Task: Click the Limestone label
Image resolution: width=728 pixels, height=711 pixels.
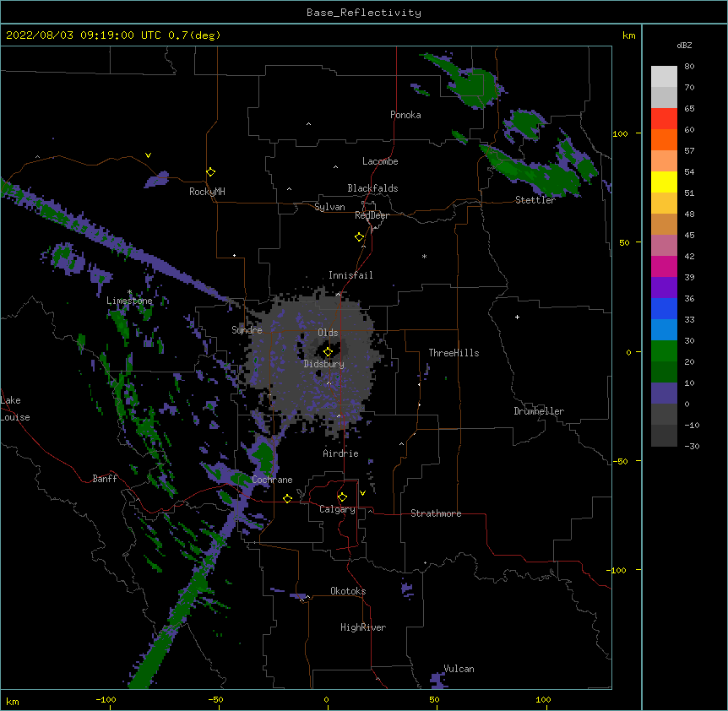Action: click(x=129, y=301)
